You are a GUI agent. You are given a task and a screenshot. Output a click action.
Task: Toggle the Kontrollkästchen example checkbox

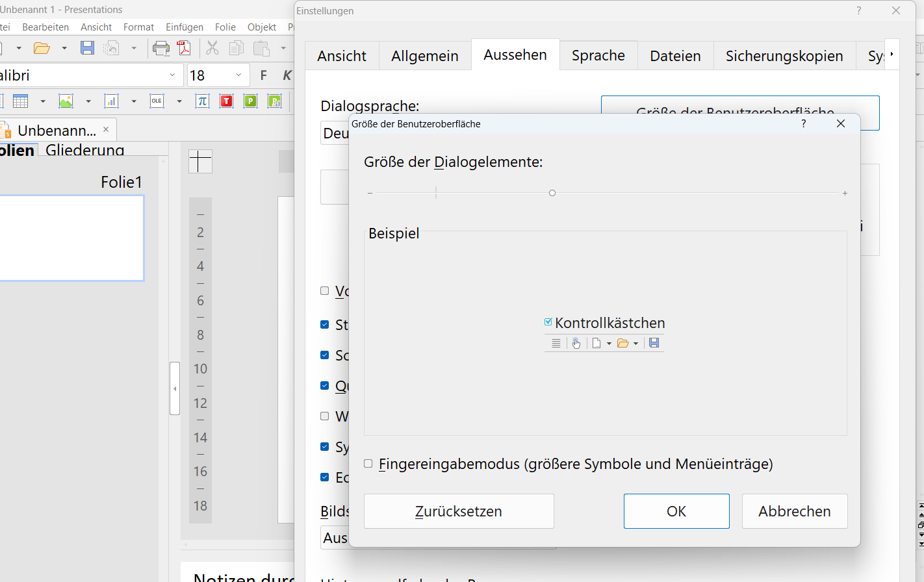[x=548, y=322]
